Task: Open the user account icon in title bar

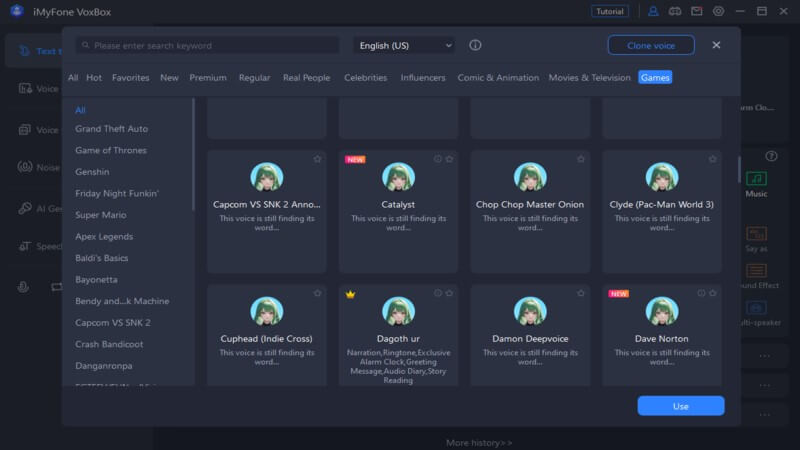Action: point(653,11)
